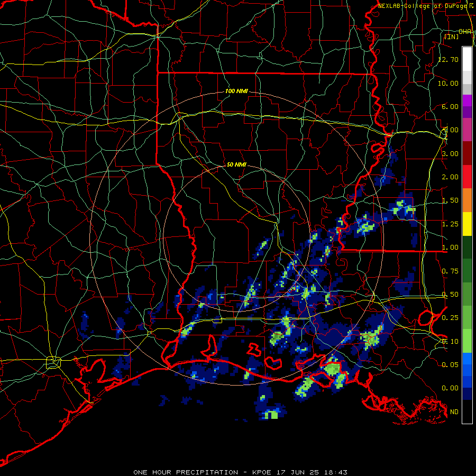Pick the bright green swatch beside 0.10
Image resolution: width=476 pixels, height=476 pixels.
[x=467, y=341]
